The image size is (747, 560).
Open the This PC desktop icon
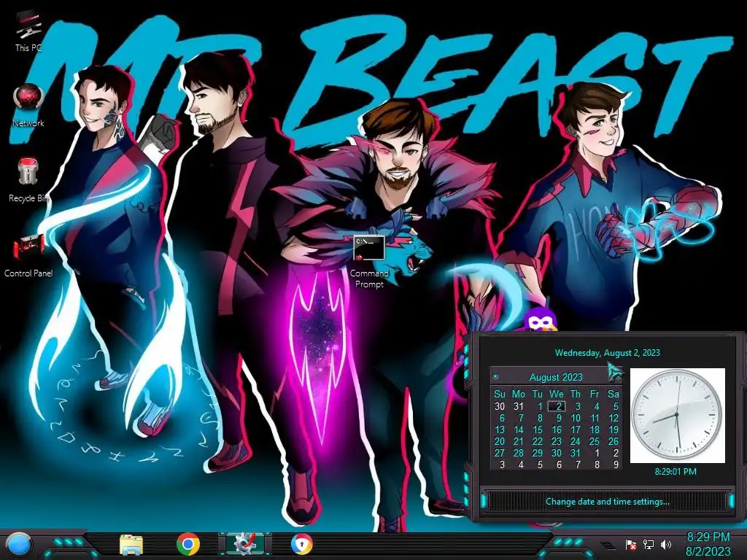point(28,31)
